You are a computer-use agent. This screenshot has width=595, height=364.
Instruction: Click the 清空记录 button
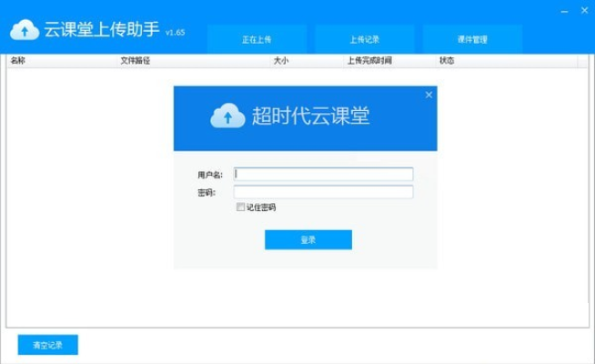click(x=48, y=345)
